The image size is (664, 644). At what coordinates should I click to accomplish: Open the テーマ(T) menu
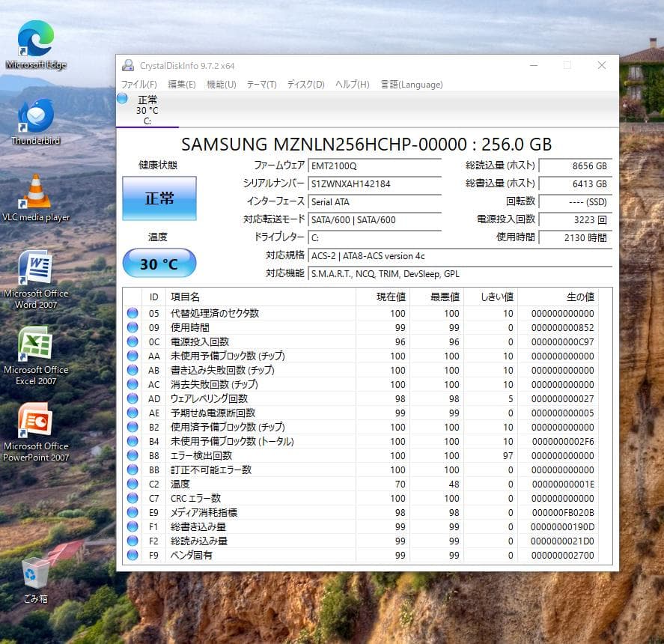[x=261, y=85]
